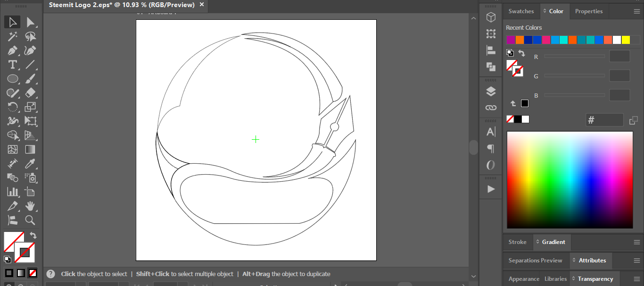Open the Libraries tab
This screenshot has height=286, width=644.
pyautogui.click(x=555, y=279)
